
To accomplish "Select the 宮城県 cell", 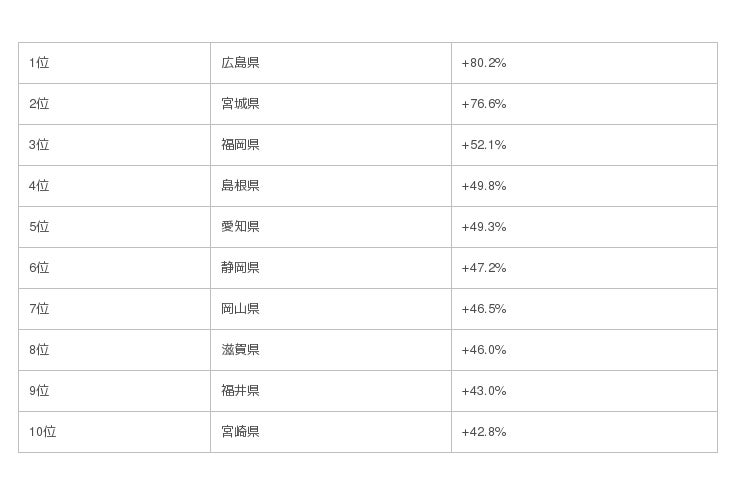I will click(x=240, y=104).
